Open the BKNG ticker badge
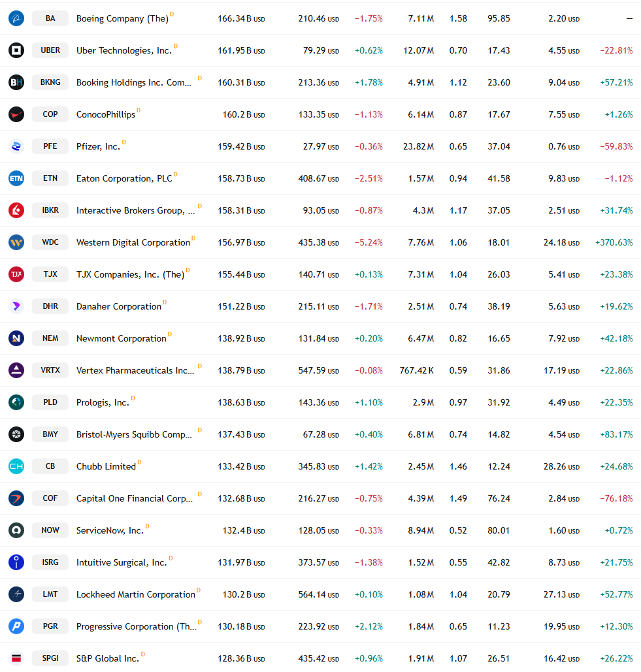 [x=50, y=82]
